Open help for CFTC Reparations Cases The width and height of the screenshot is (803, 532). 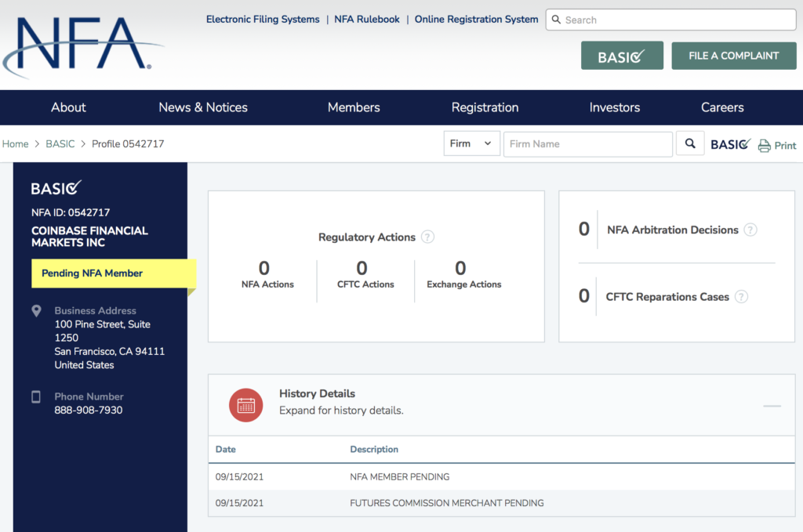(x=741, y=297)
